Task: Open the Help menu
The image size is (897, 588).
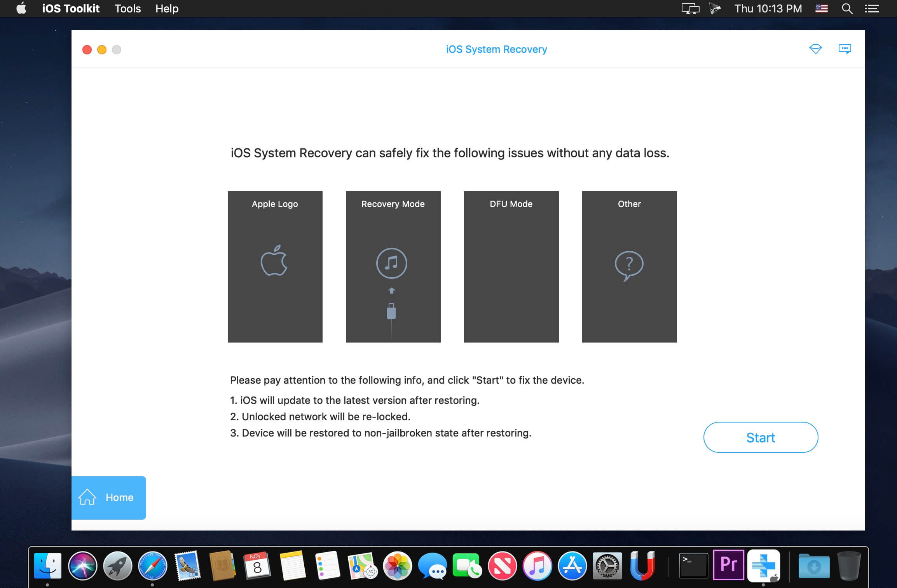Action: pyautogui.click(x=167, y=9)
